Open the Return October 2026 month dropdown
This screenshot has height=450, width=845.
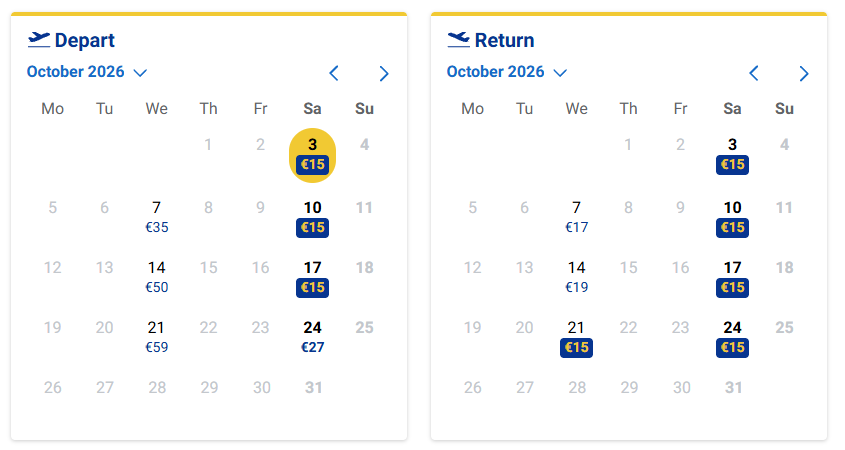pos(507,72)
